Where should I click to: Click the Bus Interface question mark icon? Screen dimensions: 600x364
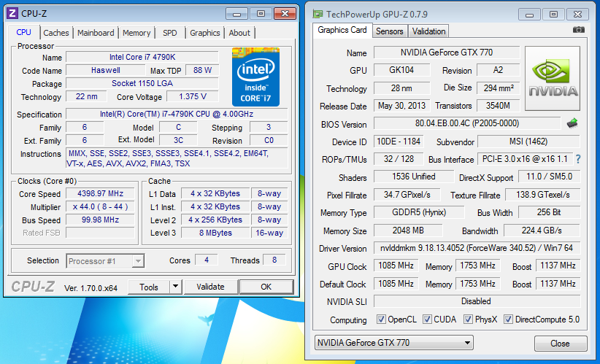[578, 159]
